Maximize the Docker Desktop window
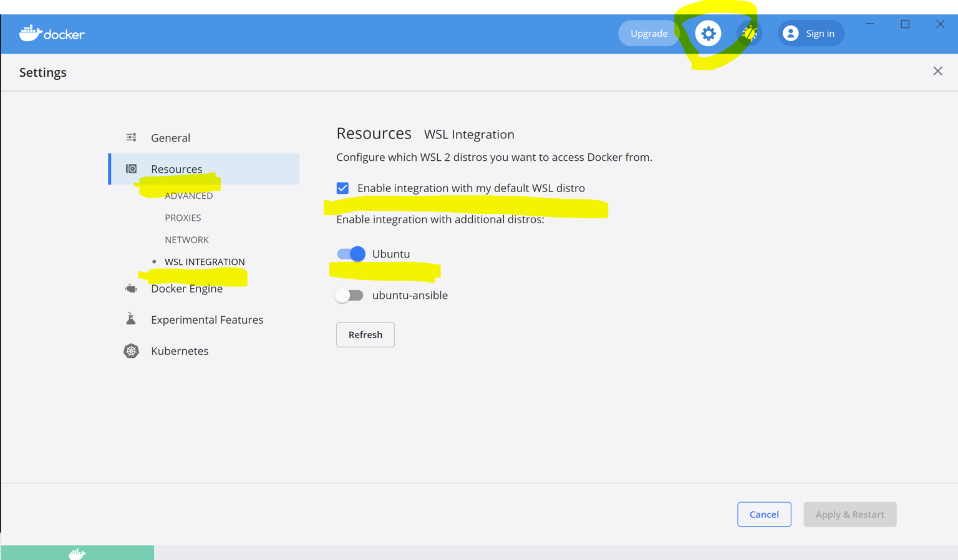The width and height of the screenshot is (958, 560). [x=905, y=24]
